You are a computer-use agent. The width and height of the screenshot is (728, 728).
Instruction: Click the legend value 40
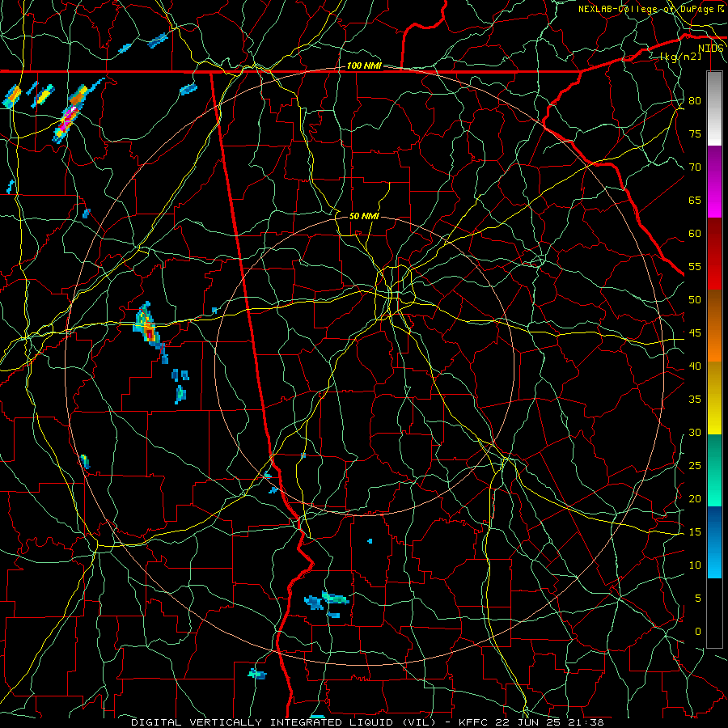[x=695, y=366]
